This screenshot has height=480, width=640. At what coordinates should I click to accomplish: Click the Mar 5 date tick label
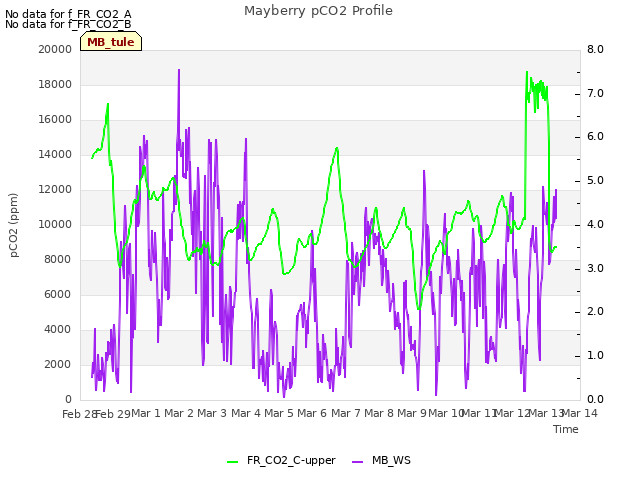coord(279,413)
